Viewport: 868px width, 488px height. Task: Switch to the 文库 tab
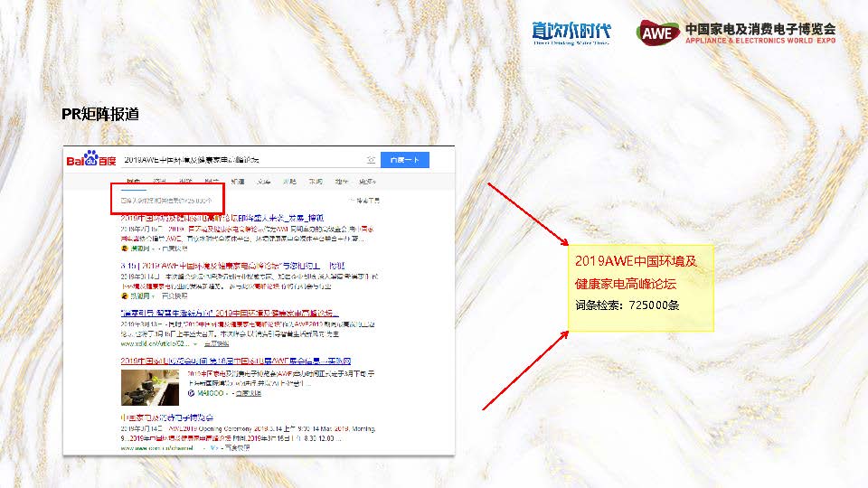tap(263, 182)
